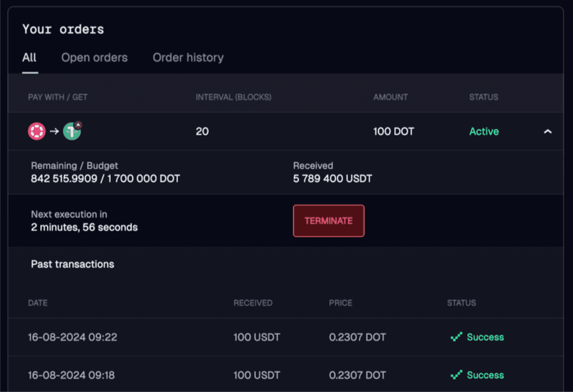Click the arrow between token icons
The height and width of the screenshot is (392, 573).
pos(54,131)
